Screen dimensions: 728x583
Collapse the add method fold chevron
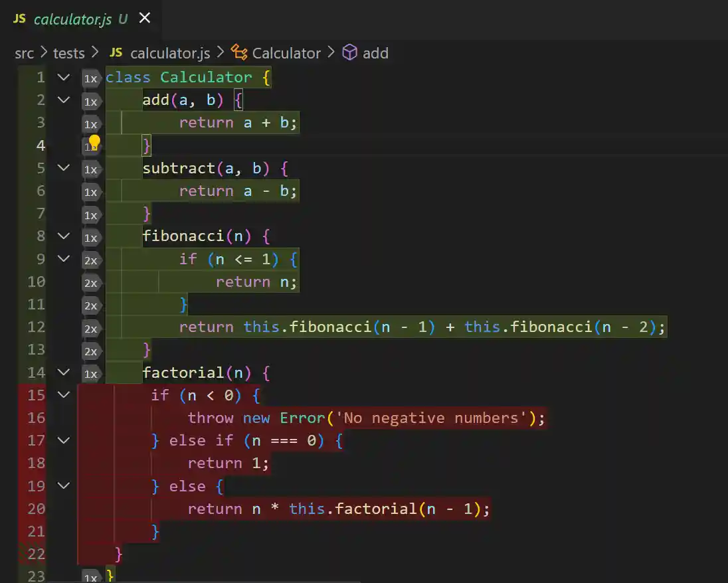tap(63, 100)
